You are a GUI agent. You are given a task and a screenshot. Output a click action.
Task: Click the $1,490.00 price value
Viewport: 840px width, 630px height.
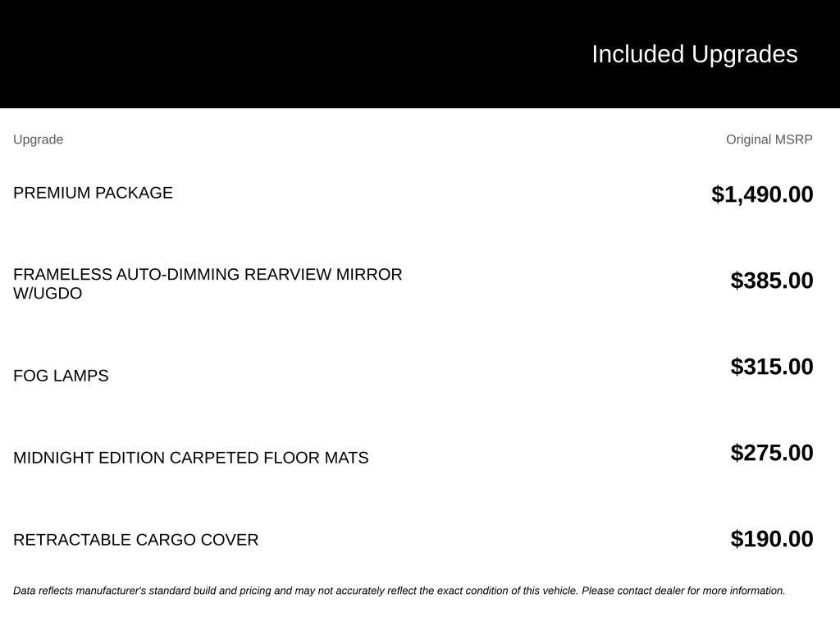762,194
